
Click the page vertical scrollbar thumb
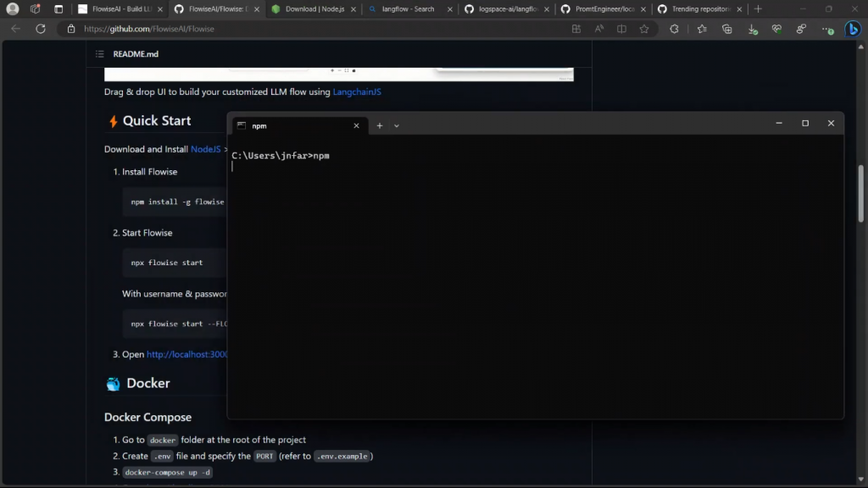tap(861, 194)
